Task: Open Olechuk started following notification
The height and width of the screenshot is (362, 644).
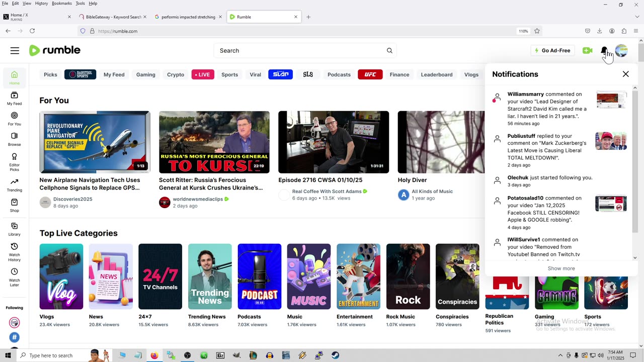Action: [x=559, y=181]
